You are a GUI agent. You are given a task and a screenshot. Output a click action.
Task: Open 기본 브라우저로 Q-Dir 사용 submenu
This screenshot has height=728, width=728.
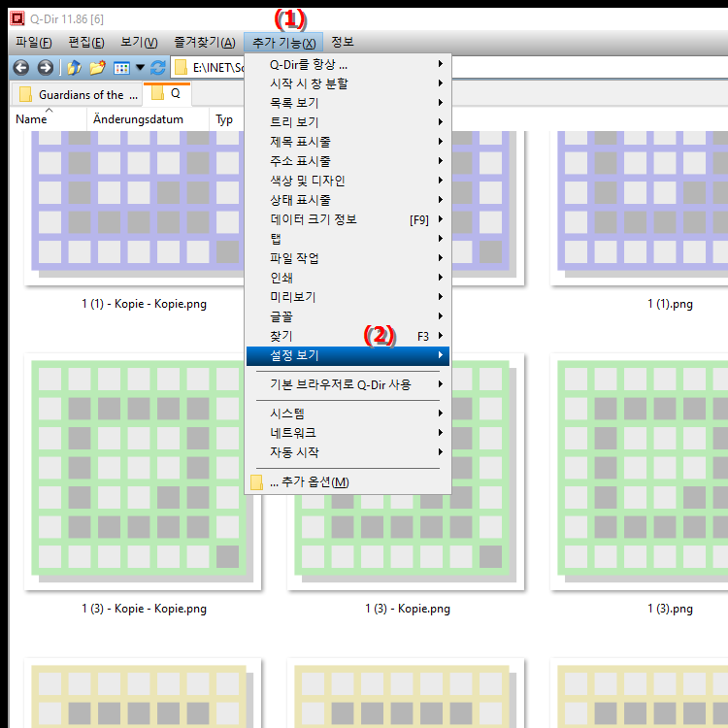tap(347, 385)
